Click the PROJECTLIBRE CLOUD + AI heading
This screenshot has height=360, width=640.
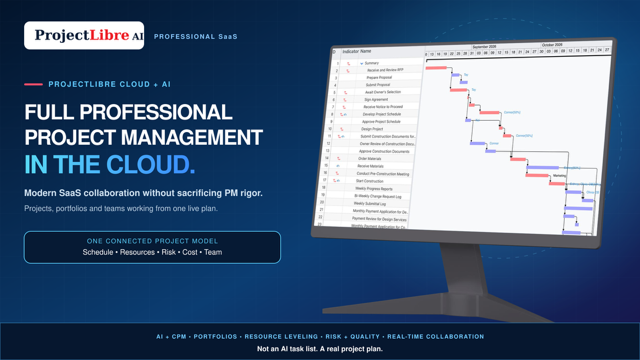[109, 84]
